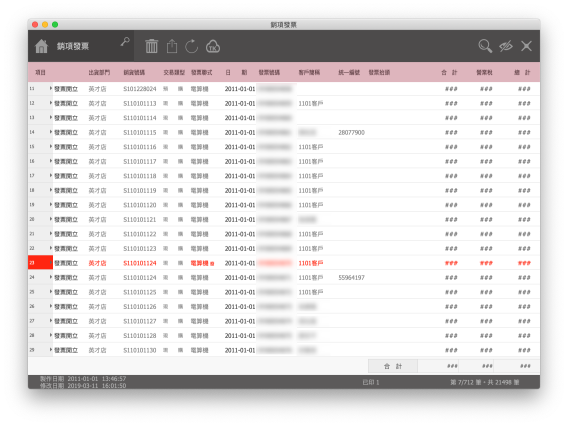Sort by the date column header

click(236, 72)
